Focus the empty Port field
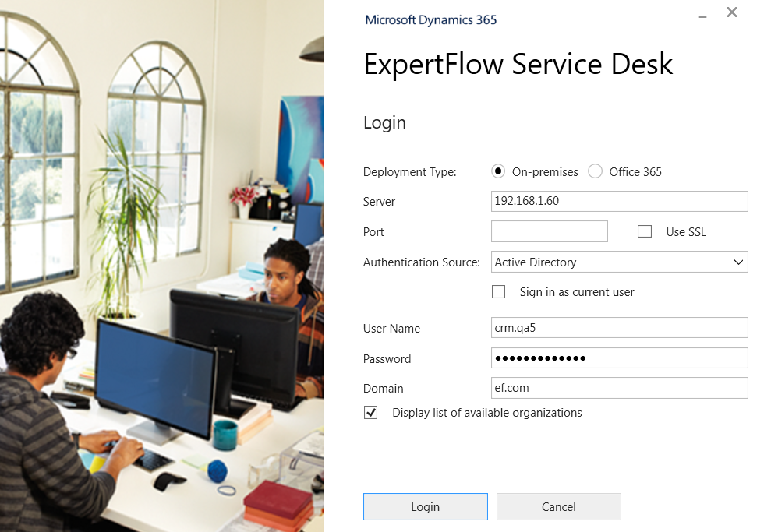 click(549, 231)
